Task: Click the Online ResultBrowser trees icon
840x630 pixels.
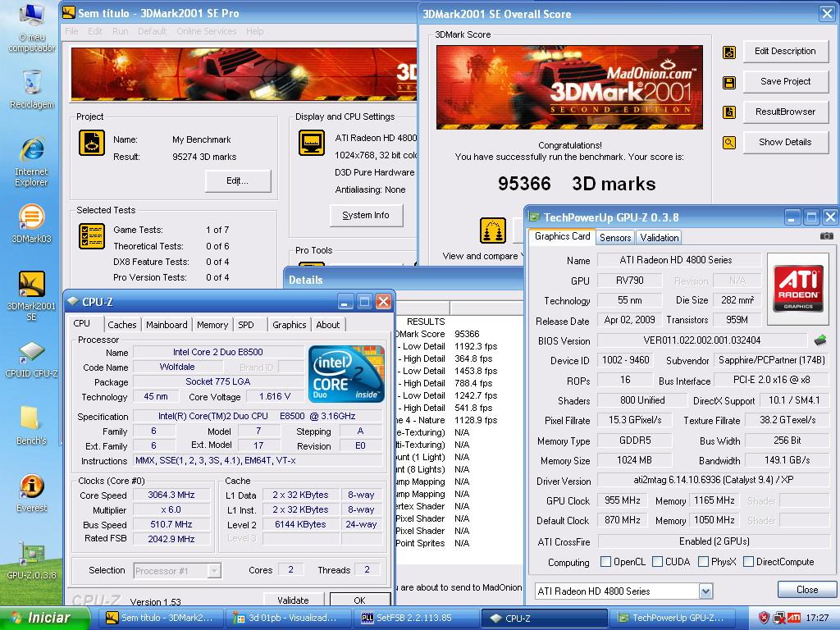Action: pos(493,231)
